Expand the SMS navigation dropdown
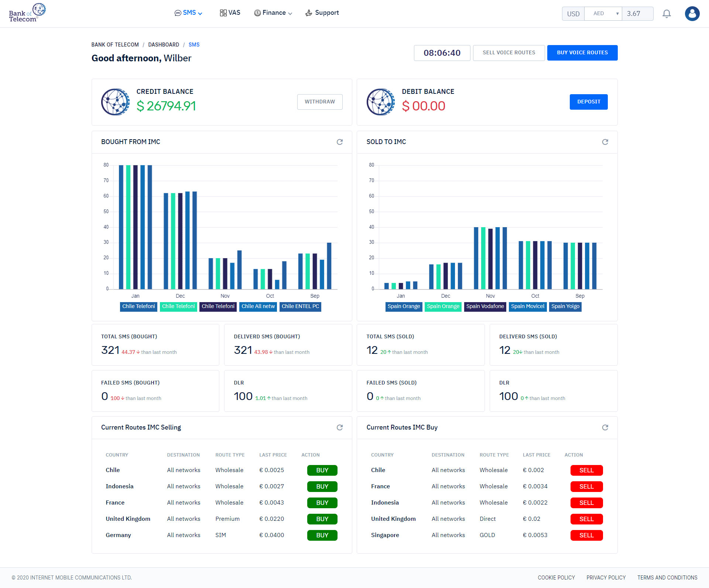Image resolution: width=709 pixels, height=588 pixels. 189,13
